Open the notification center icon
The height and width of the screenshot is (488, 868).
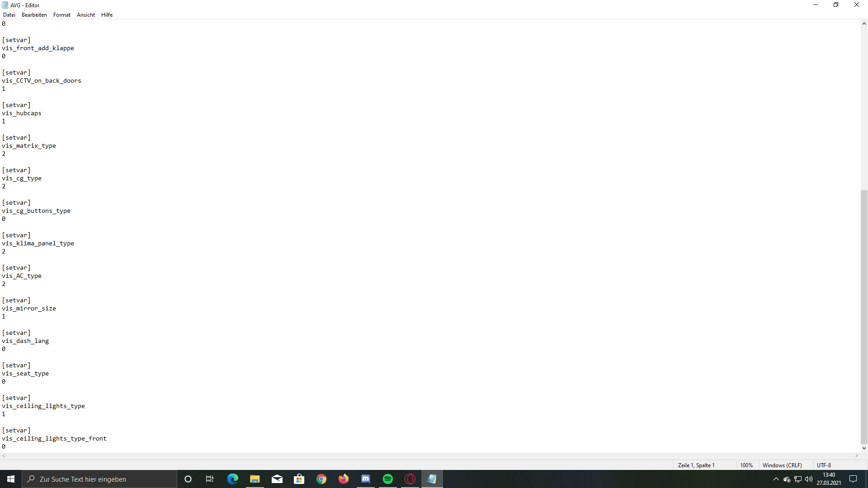[x=853, y=479]
